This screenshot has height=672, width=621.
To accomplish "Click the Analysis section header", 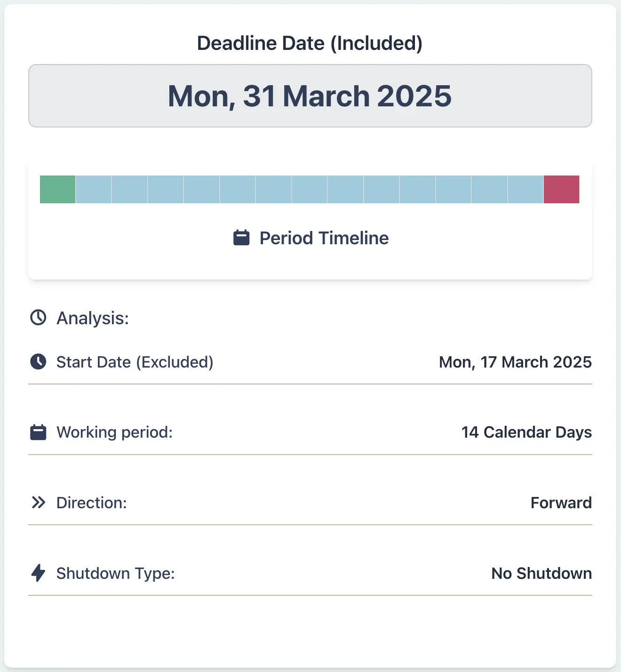I will click(92, 318).
